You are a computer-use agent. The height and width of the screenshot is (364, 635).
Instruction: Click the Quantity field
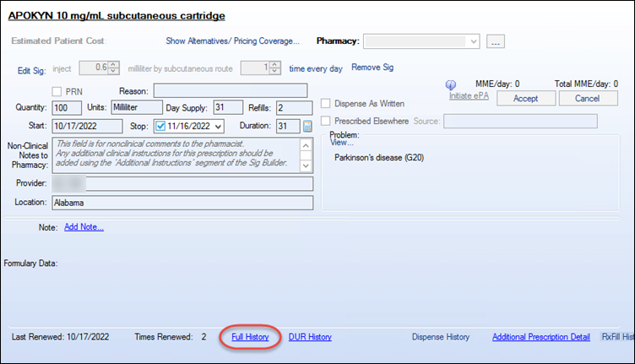tap(67, 108)
